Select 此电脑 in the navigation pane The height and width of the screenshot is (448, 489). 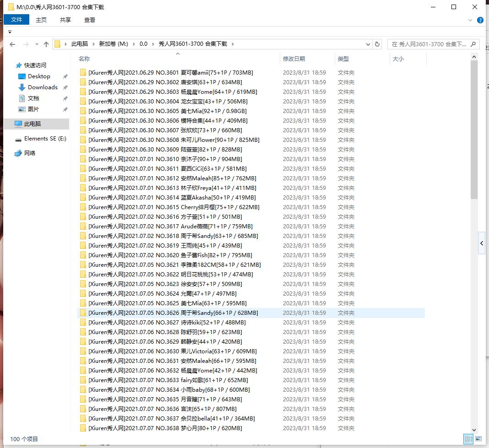click(37, 124)
